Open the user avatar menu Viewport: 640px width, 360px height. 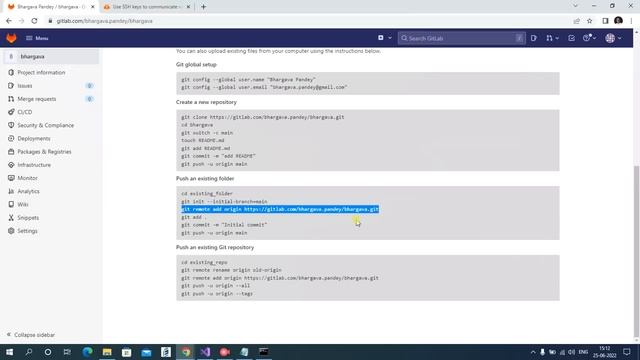(x=610, y=38)
